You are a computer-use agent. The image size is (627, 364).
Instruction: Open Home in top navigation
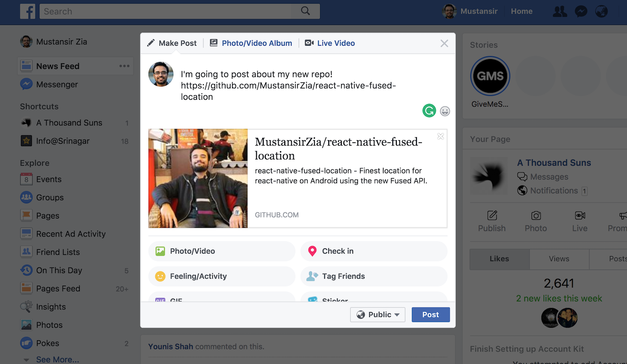(x=522, y=11)
